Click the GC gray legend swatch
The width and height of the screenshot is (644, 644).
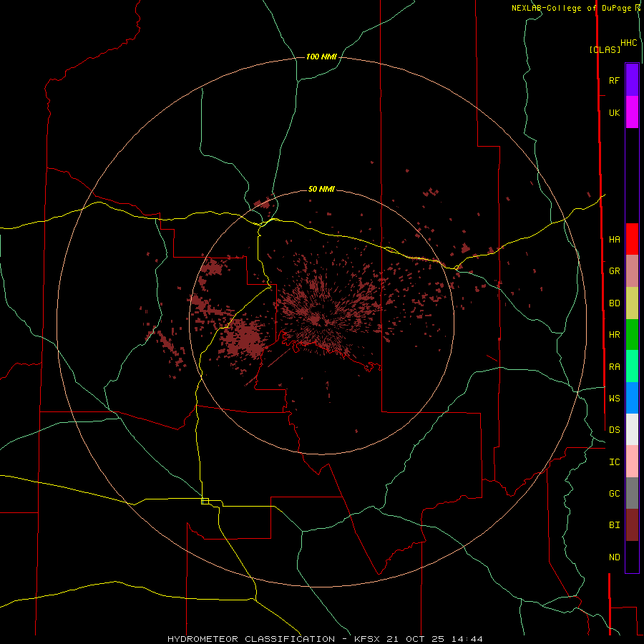pyautogui.click(x=632, y=493)
